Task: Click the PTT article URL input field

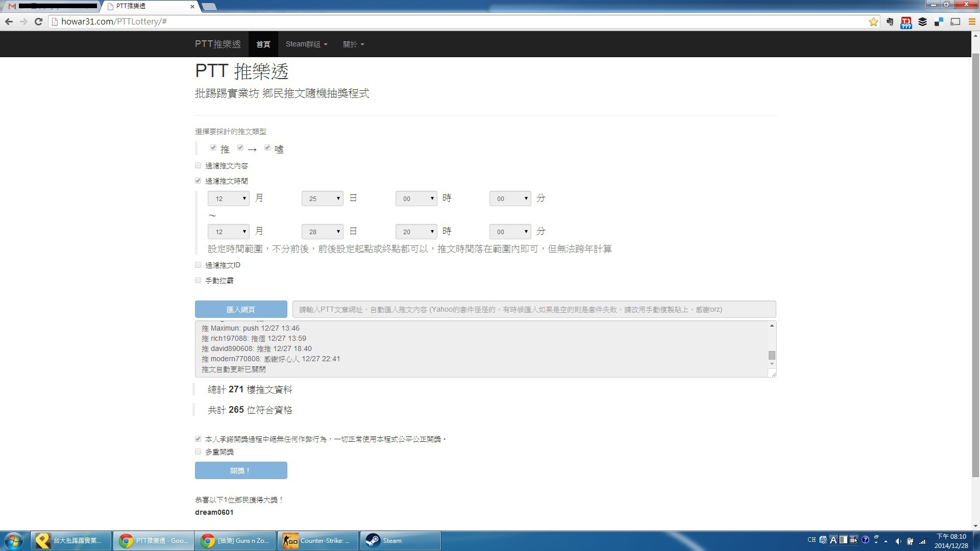Action: tap(533, 309)
